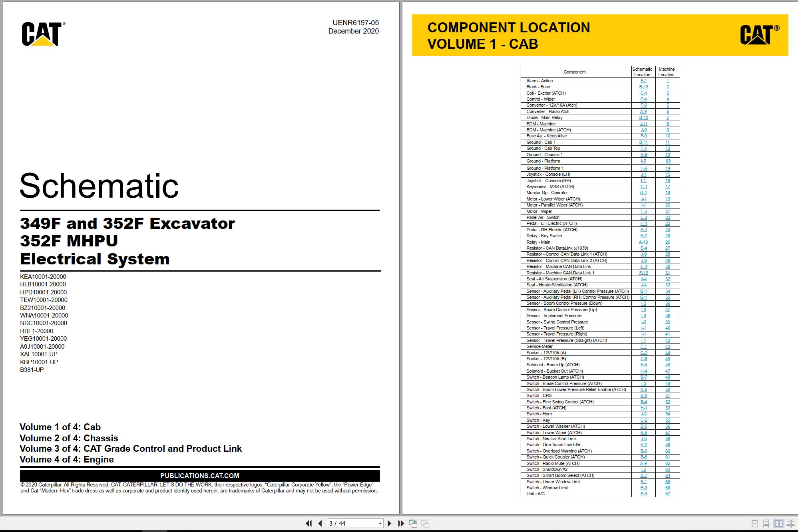Open machine location 63 for Switch - Shutdown #2

(x=667, y=470)
